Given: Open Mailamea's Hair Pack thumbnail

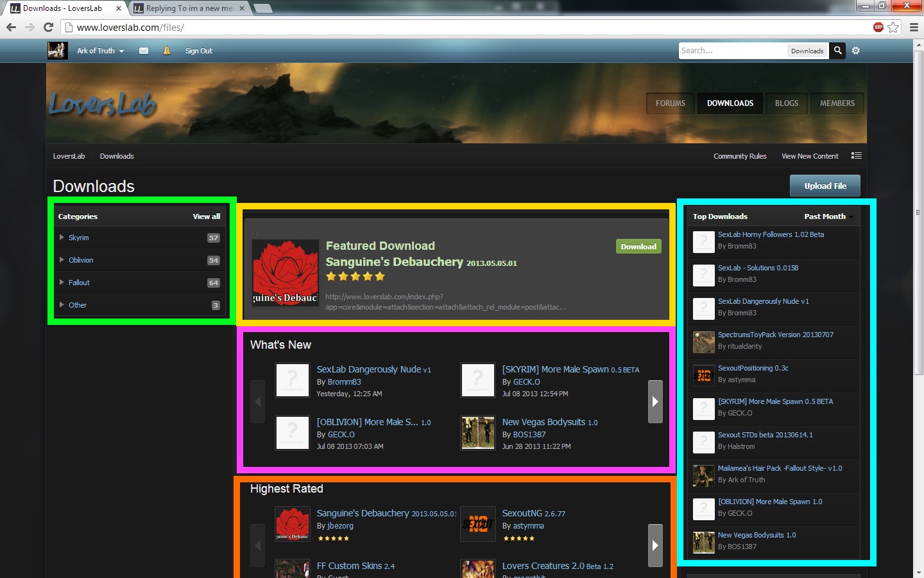Looking at the screenshot, I should coord(703,476).
